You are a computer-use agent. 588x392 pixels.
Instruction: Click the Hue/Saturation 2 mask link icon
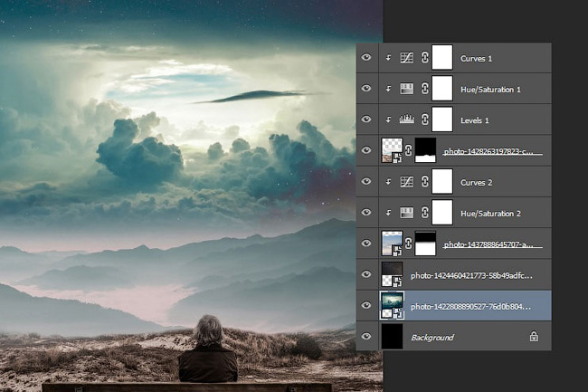424,213
